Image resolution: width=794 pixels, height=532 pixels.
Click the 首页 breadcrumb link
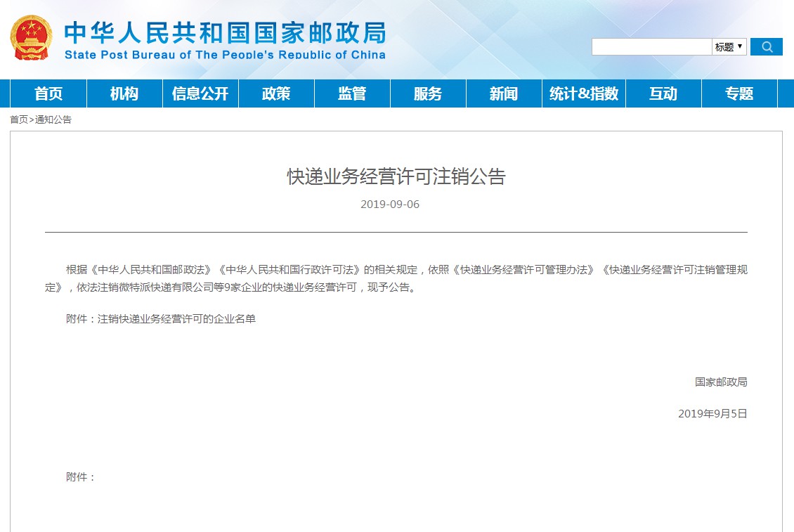19,119
